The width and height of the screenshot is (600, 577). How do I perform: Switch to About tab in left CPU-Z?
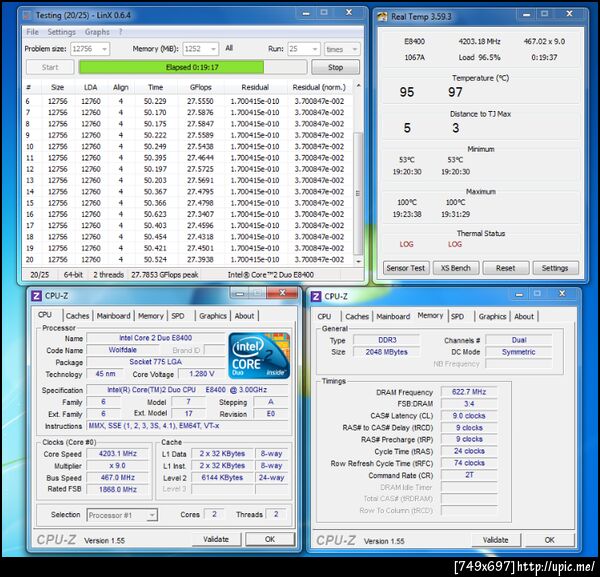[244, 316]
